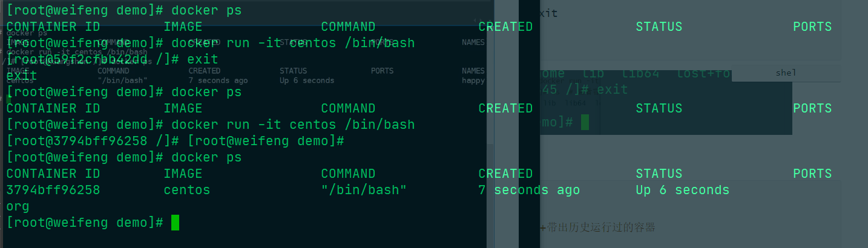Click the '[root@59f2cfbb42dd /]# exit' command line

tap(112, 59)
